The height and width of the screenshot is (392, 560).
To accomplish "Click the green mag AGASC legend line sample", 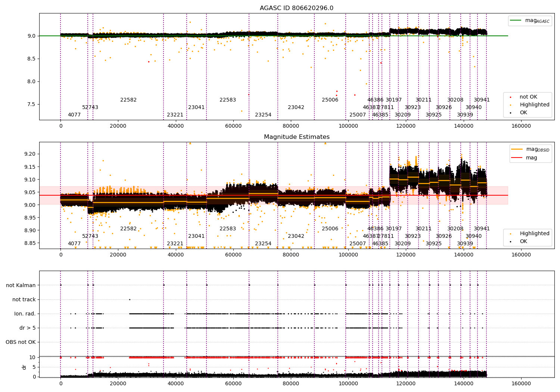I will click(516, 21).
